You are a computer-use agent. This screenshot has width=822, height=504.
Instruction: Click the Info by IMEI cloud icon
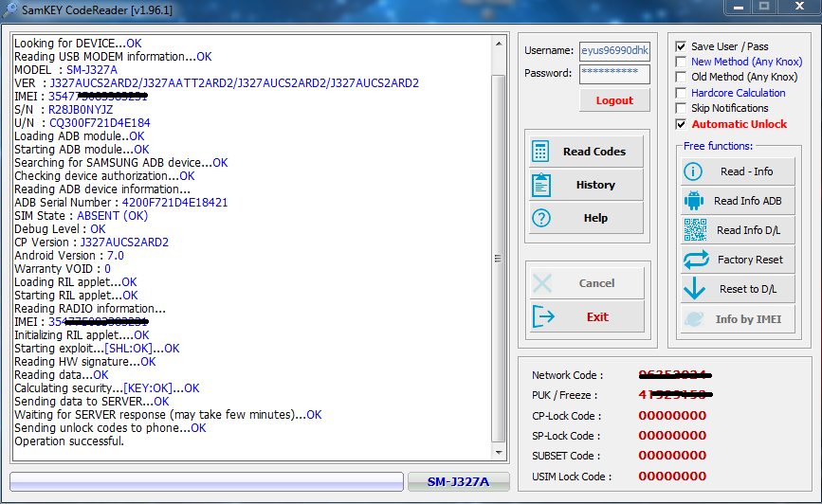pyautogui.click(x=694, y=318)
